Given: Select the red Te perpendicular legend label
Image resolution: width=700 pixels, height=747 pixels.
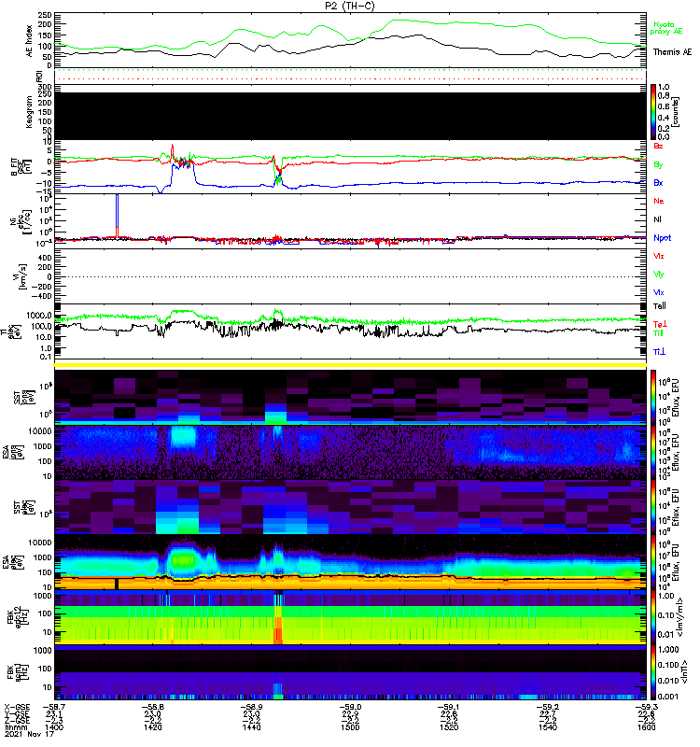Looking at the screenshot, I should [x=660, y=324].
